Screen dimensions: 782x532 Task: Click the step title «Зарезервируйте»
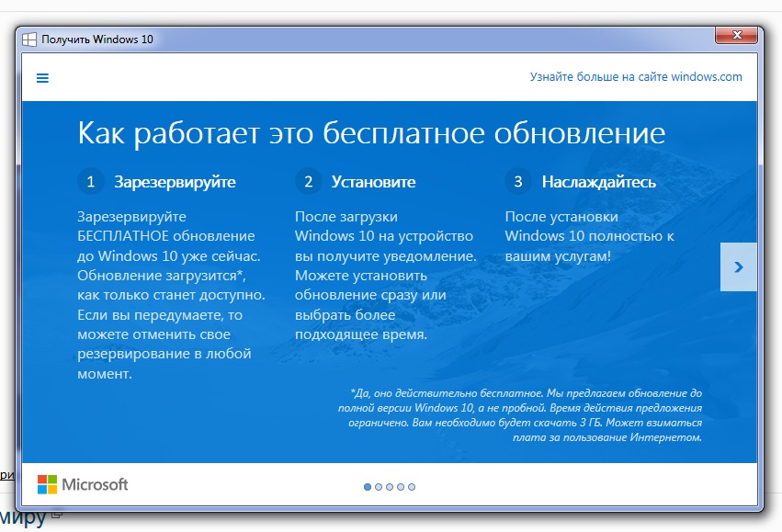(175, 182)
